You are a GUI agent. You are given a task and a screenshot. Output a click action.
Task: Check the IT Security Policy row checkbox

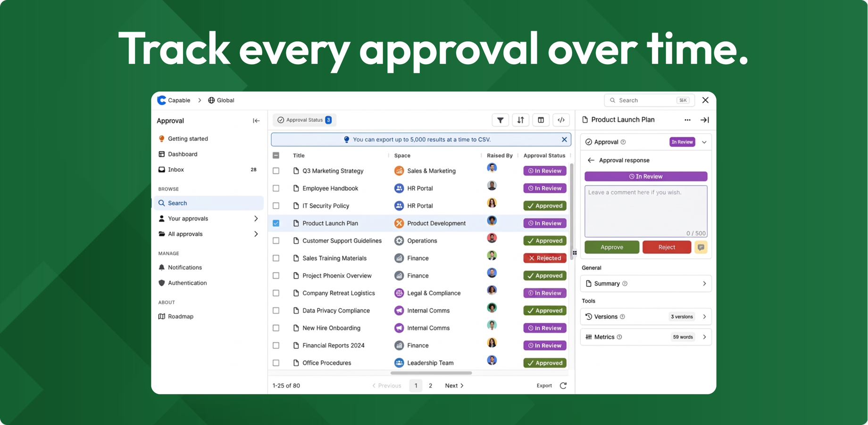276,206
